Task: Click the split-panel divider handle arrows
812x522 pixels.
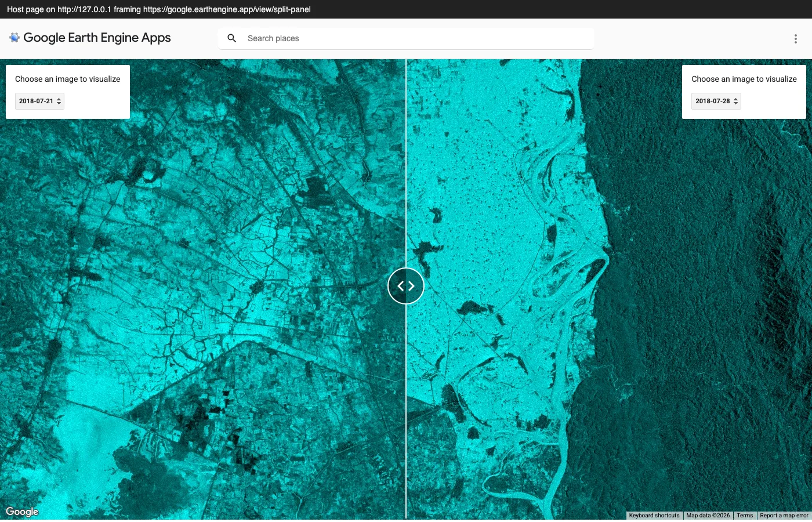Action: [x=406, y=286]
